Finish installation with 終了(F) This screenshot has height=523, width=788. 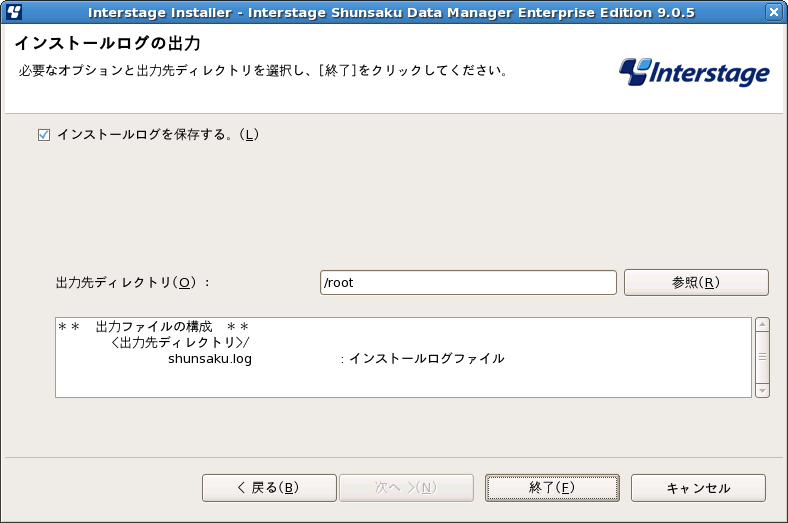552,488
